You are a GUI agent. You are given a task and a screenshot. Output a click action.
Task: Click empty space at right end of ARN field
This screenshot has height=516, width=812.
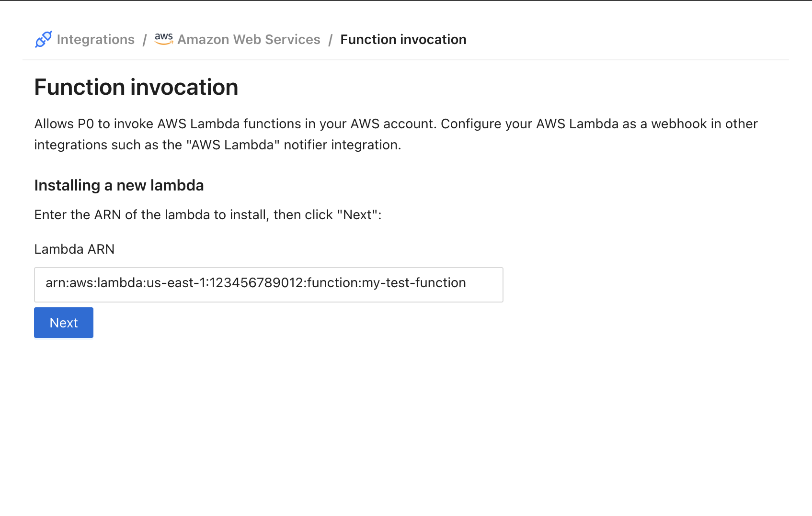pos(485,285)
